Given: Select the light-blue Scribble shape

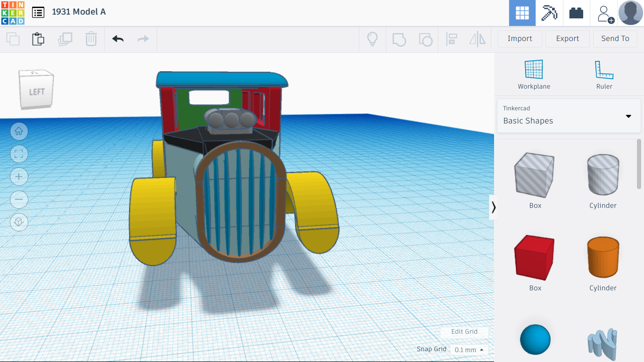Looking at the screenshot, I should [603, 346].
